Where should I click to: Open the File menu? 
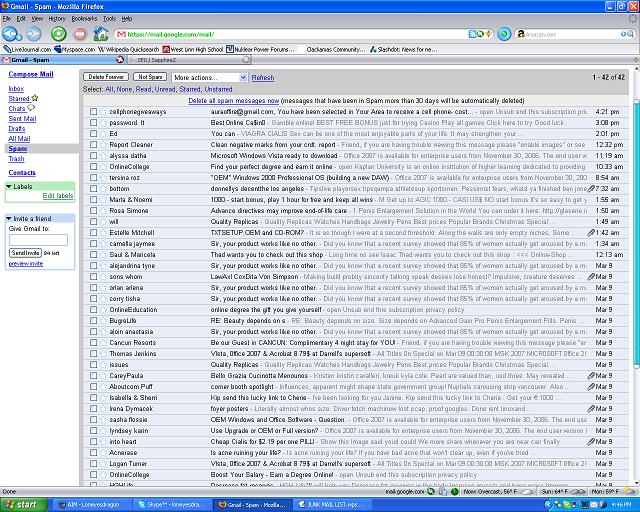pos(7,19)
